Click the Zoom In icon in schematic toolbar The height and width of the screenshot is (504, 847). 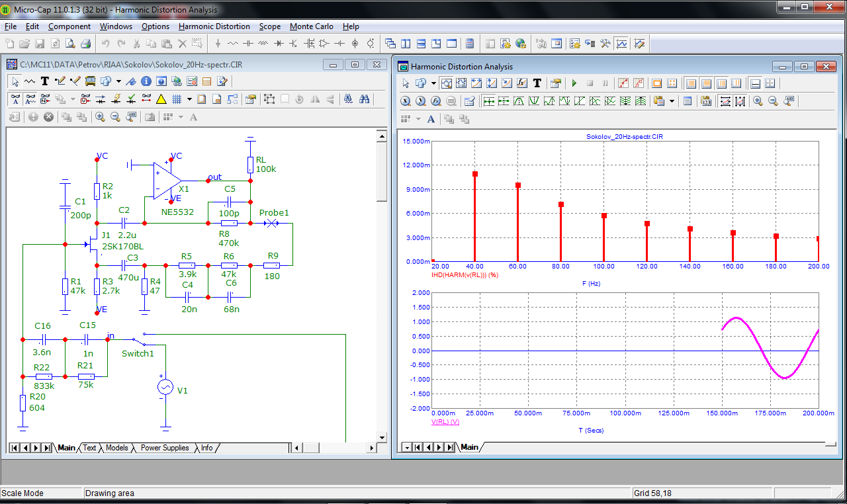pos(100,117)
